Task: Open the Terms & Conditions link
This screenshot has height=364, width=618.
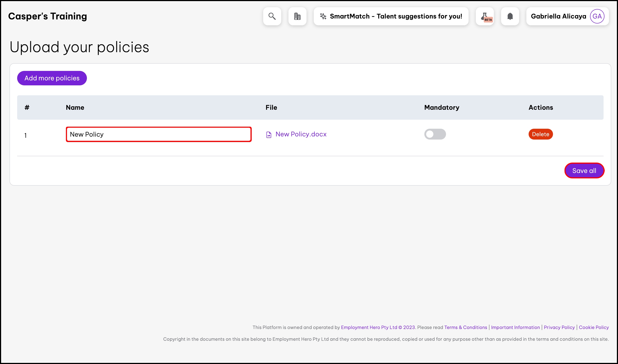Action: click(465, 327)
